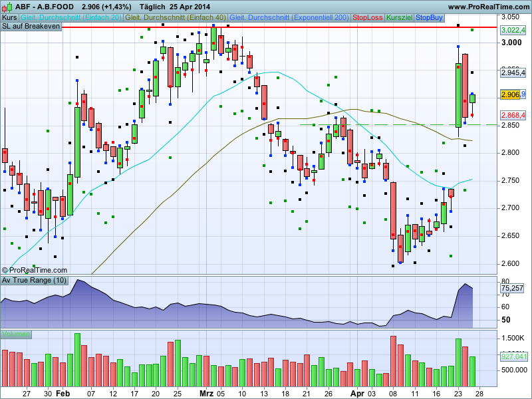Open the Av True Range (10) label
532x399 pixels.
35,281
